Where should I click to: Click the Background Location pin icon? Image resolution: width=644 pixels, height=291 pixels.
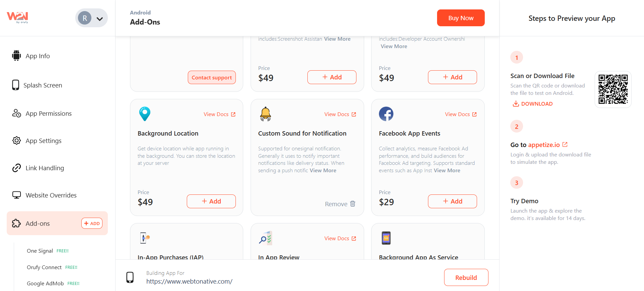(x=145, y=114)
